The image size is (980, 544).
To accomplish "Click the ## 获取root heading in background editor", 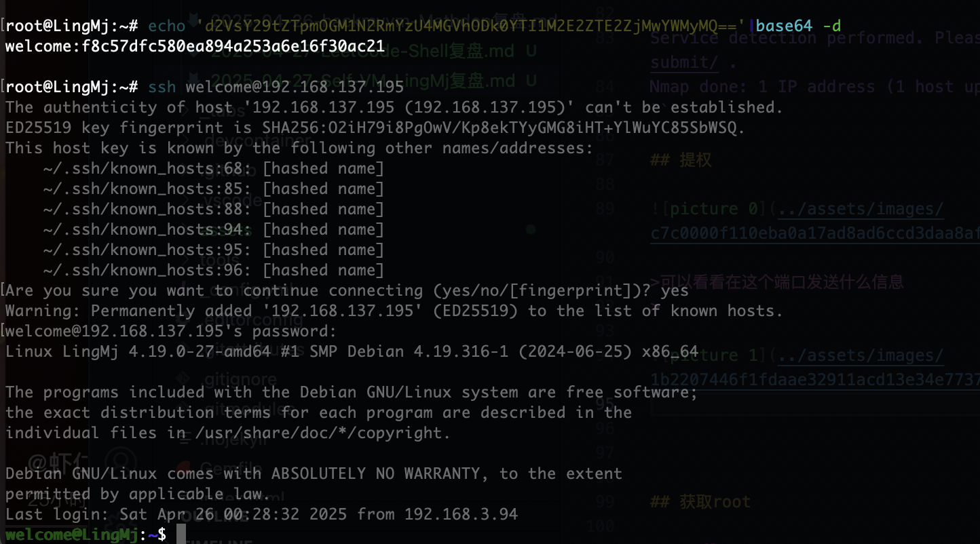I will [x=700, y=502].
